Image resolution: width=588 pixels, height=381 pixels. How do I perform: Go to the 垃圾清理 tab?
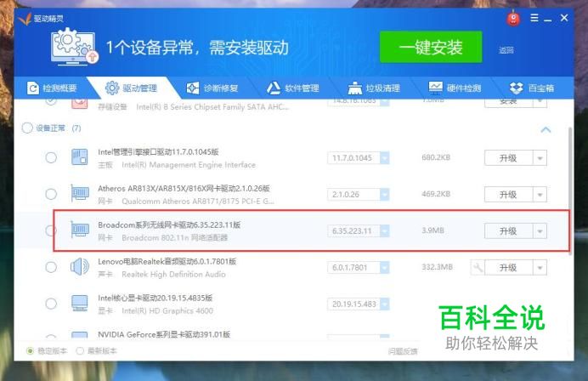pos(374,88)
